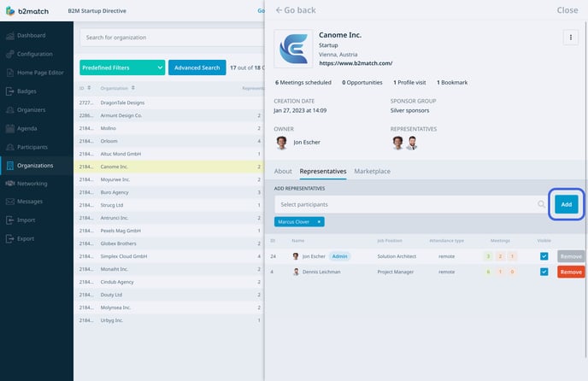Click 1 Profile visit stat

pos(409,83)
